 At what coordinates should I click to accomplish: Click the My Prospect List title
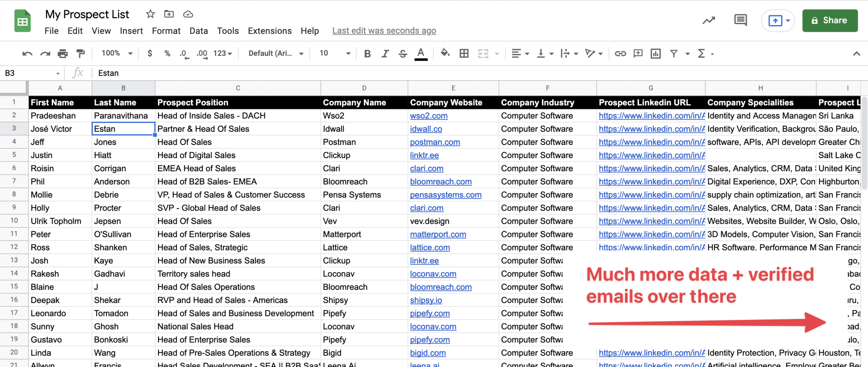[x=87, y=14]
